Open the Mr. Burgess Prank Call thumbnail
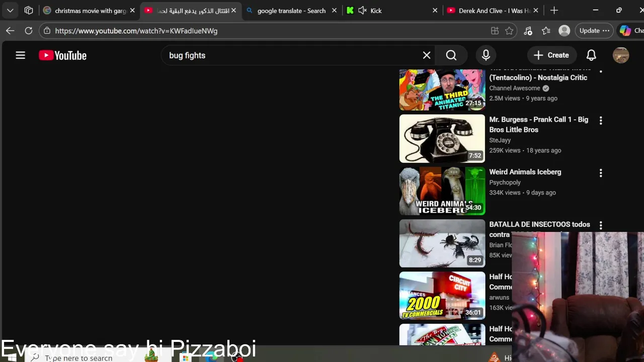The image size is (644, 362). [442, 139]
